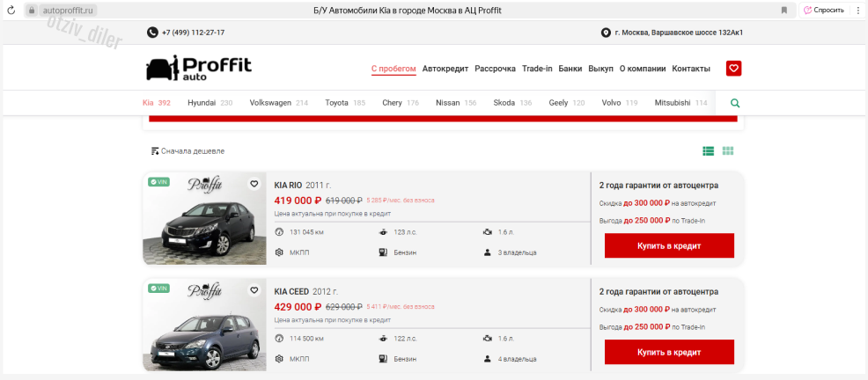Select the Nissan 156 brand filter

pos(456,103)
